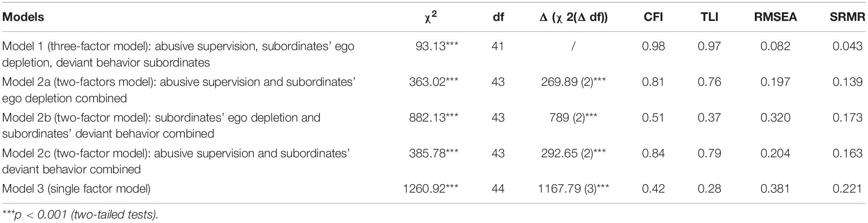The width and height of the screenshot is (868, 223).
Task: Click the RMSEA column header
Action: coord(775,17)
